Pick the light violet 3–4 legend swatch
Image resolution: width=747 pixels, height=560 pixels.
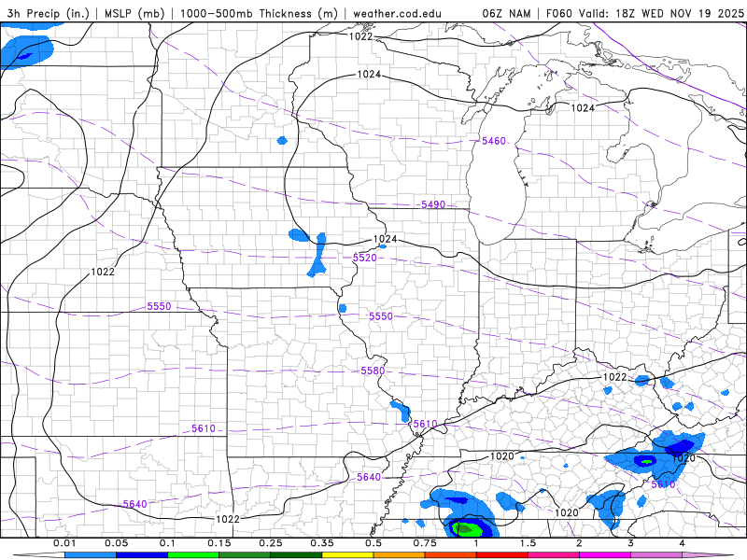pos(656,555)
